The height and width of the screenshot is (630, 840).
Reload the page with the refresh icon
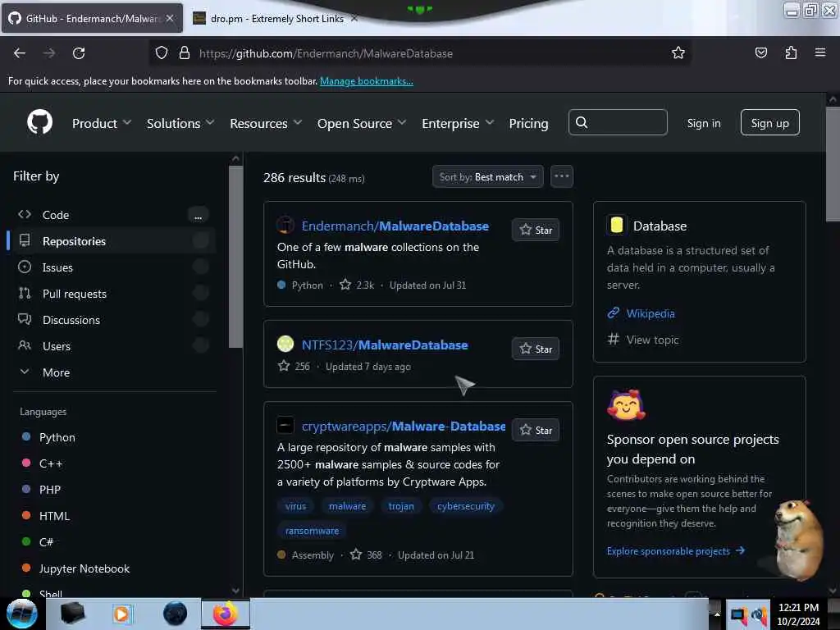(x=79, y=53)
